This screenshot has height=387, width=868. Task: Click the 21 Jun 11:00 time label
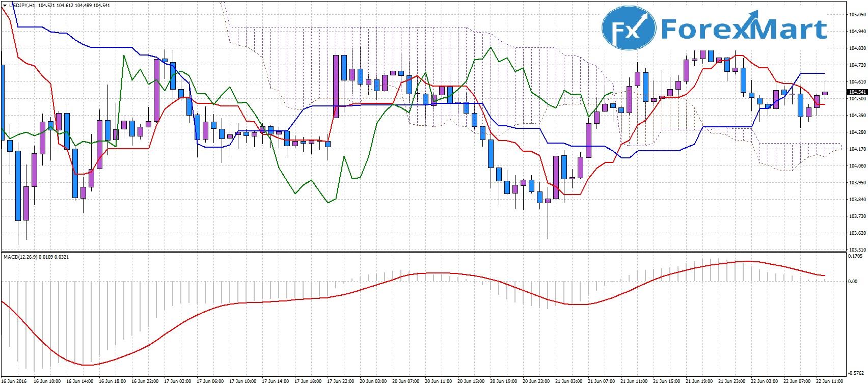click(634, 381)
